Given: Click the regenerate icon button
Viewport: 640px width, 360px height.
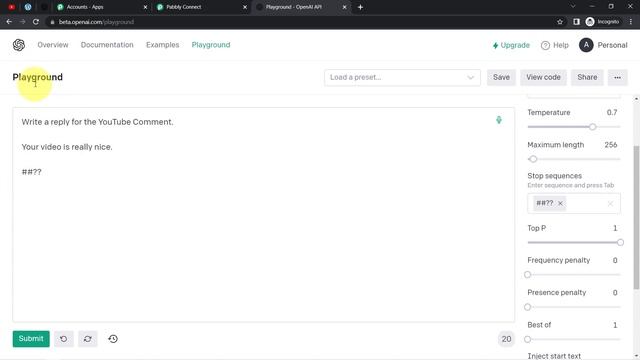Looking at the screenshot, I should (88, 339).
